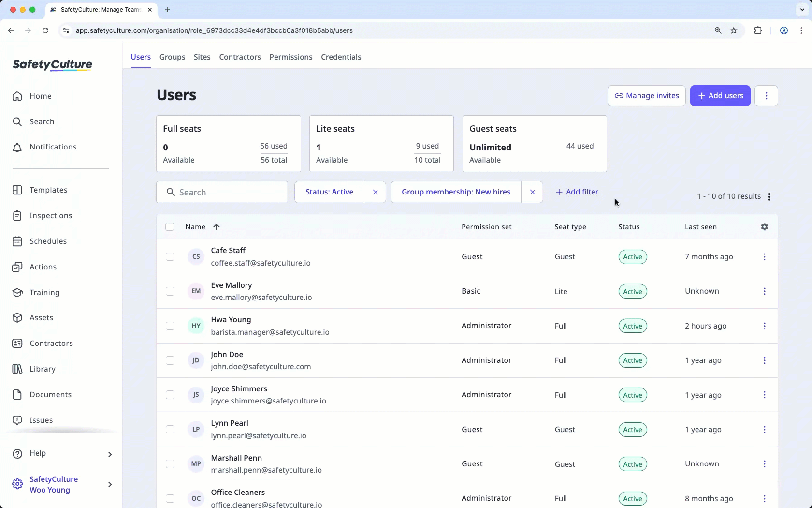This screenshot has height=508, width=812.
Task: Select Eve Mallory checkbox
Action: (170, 291)
